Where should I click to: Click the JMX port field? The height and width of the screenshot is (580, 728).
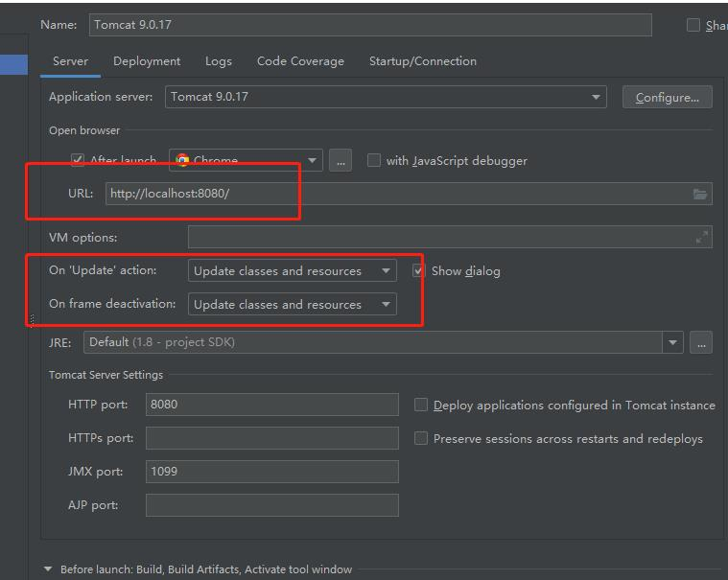click(x=272, y=472)
